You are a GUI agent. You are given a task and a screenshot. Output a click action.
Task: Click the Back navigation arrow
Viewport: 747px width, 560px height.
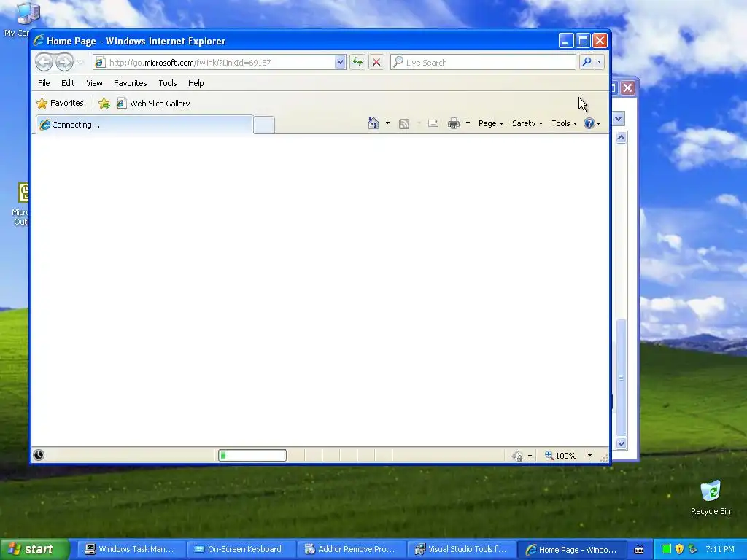44,63
